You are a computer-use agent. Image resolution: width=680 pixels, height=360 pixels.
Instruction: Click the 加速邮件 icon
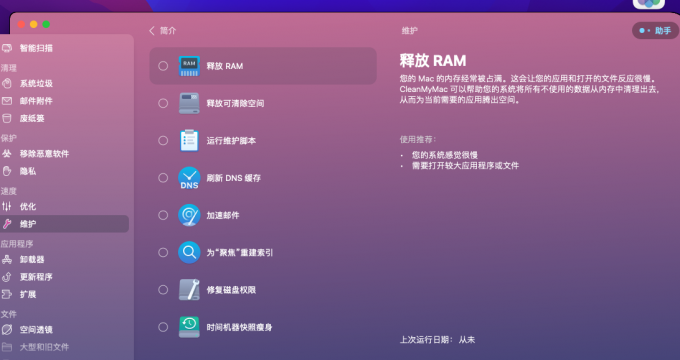click(x=189, y=215)
